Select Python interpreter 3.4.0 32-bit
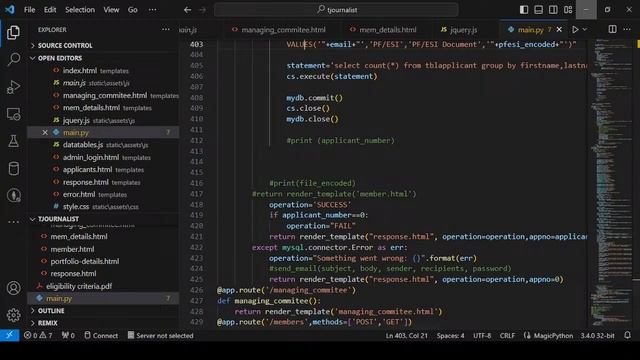The height and width of the screenshot is (360, 640). tap(597, 336)
